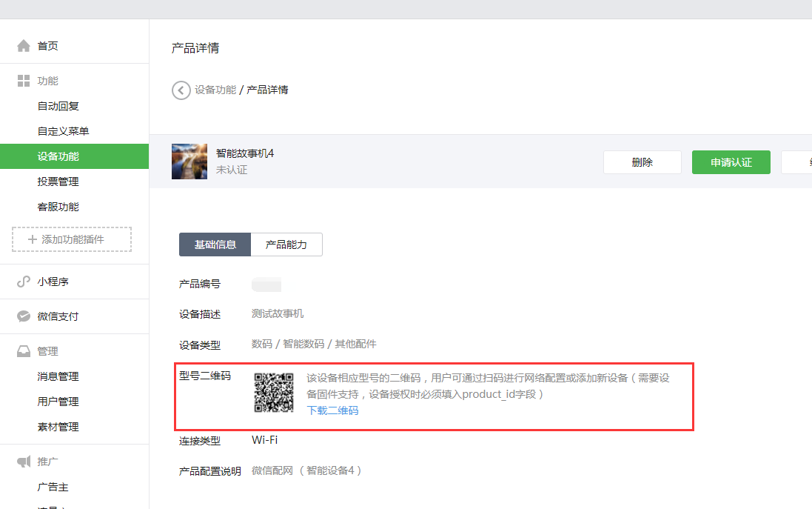Switch to the 产品能力 tab

coord(286,244)
